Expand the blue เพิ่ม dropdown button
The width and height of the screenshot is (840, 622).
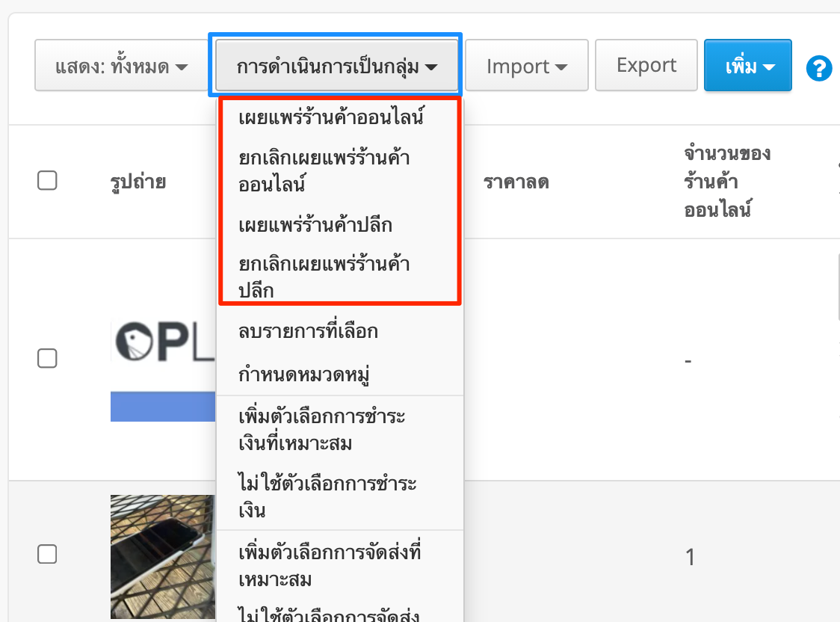tap(748, 65)
